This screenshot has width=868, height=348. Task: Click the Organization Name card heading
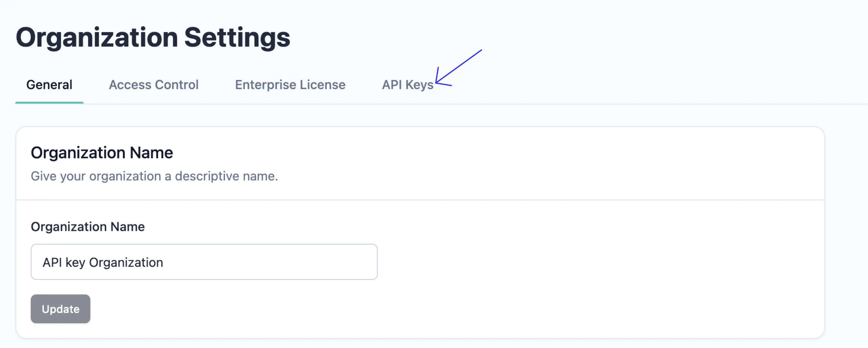pyautogui.click(x=102, y=153)
